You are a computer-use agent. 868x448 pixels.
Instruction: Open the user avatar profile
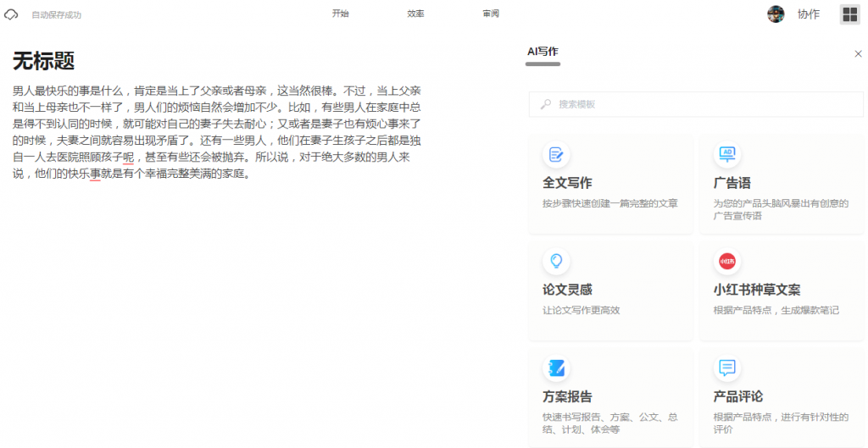(776, 14)
